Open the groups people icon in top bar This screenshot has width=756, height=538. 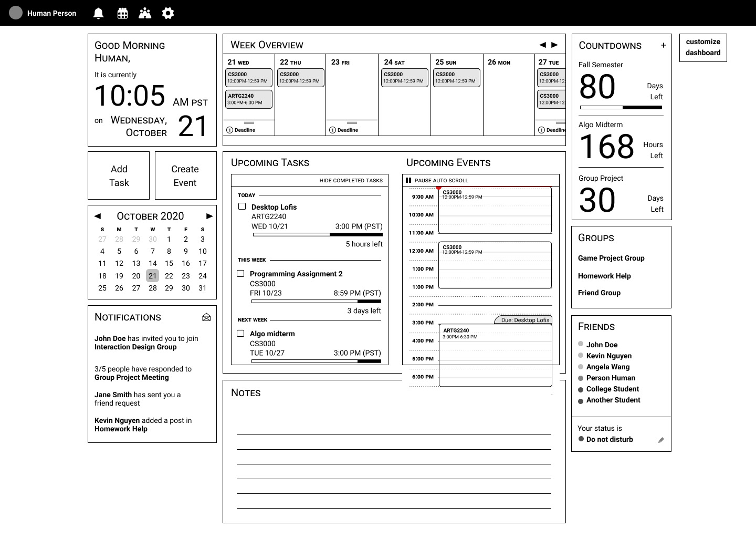(145, 13)
